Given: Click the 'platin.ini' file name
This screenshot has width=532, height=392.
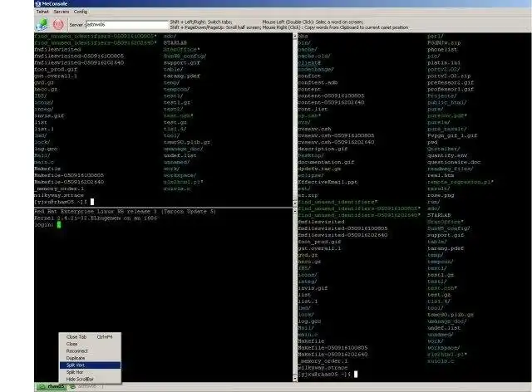Looking at the screenshot, I should click(x=444, y=63).
